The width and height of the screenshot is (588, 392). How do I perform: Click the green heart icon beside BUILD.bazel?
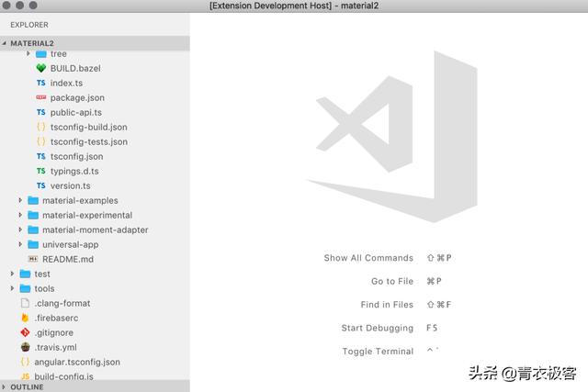point(40,68)
